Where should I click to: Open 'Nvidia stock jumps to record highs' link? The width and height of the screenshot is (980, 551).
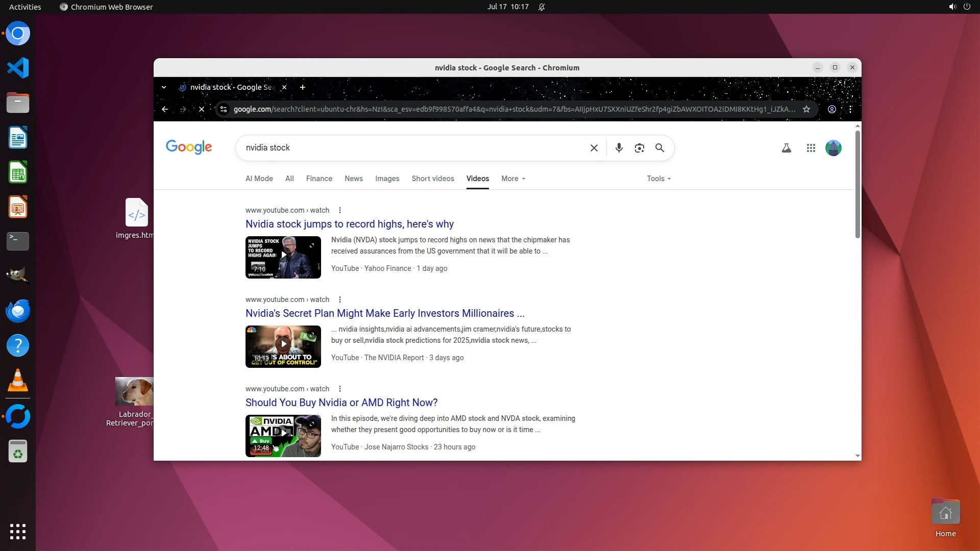pyautogui.click(x=349, y=224)
